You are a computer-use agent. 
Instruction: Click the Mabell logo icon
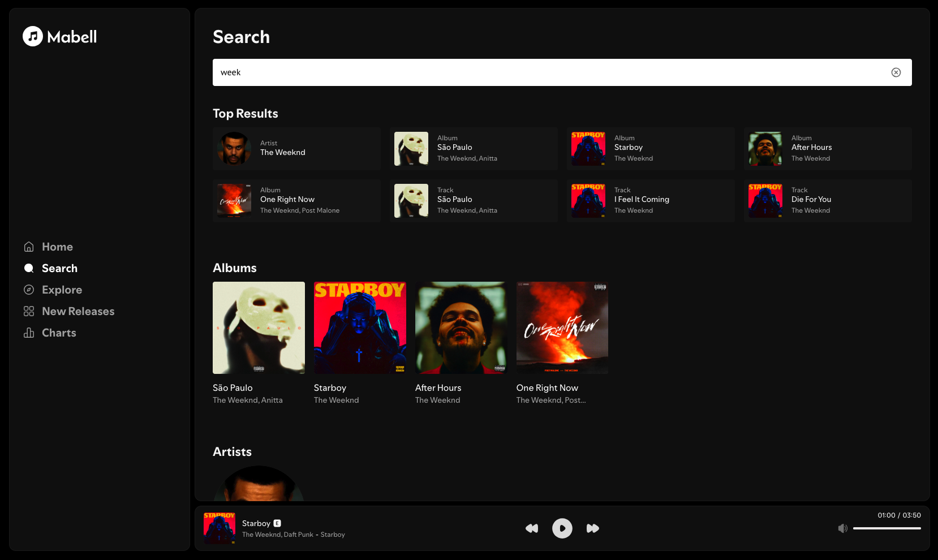click(x=33, y=36)
